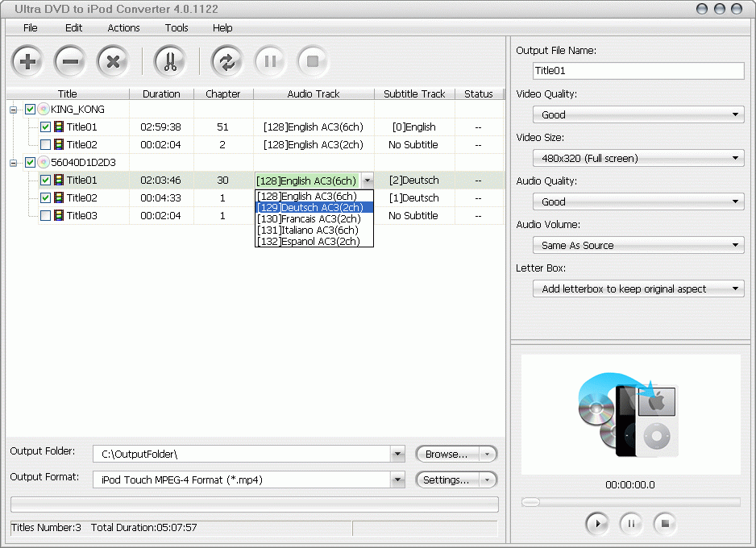This screenshot has width=756, height=548.
Task: Collapse the 56040D1D2D3 tree node
Action: tap(14, 163)
